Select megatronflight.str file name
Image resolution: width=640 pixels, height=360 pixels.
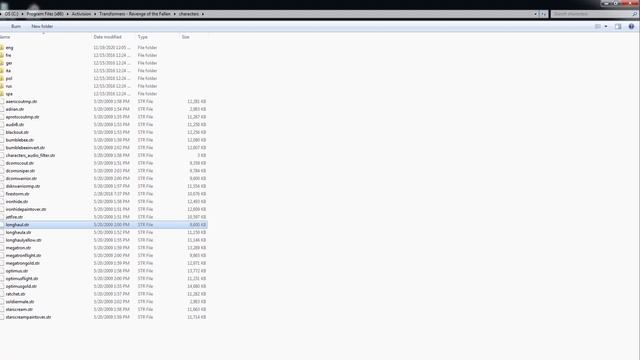(x=23, y=256)
